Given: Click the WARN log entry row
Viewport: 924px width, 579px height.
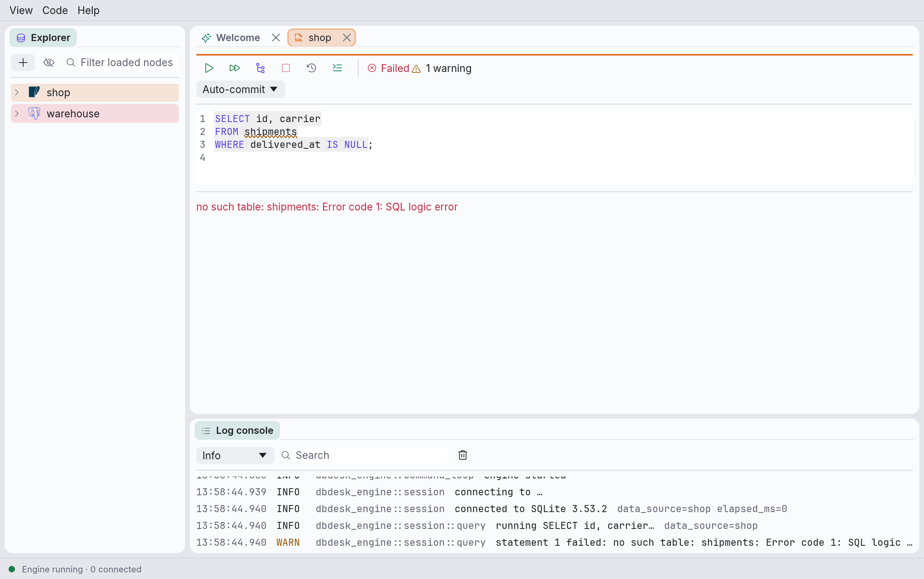Looking at the screenshot, I should [x=554, y=542].
